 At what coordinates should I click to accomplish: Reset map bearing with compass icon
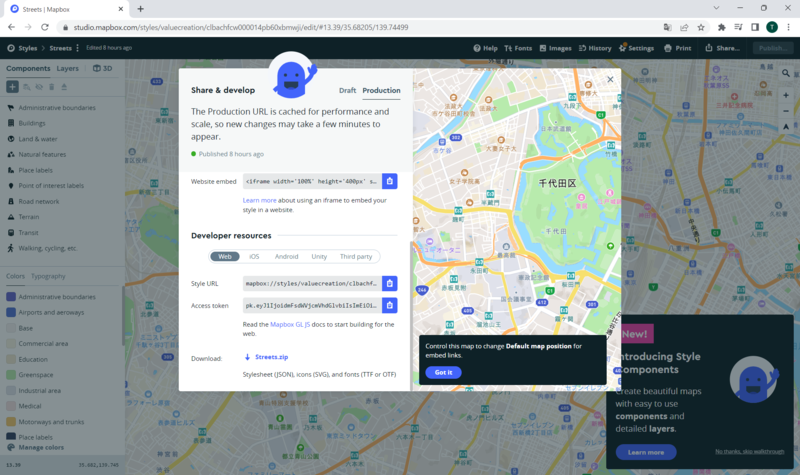[786, 127]
